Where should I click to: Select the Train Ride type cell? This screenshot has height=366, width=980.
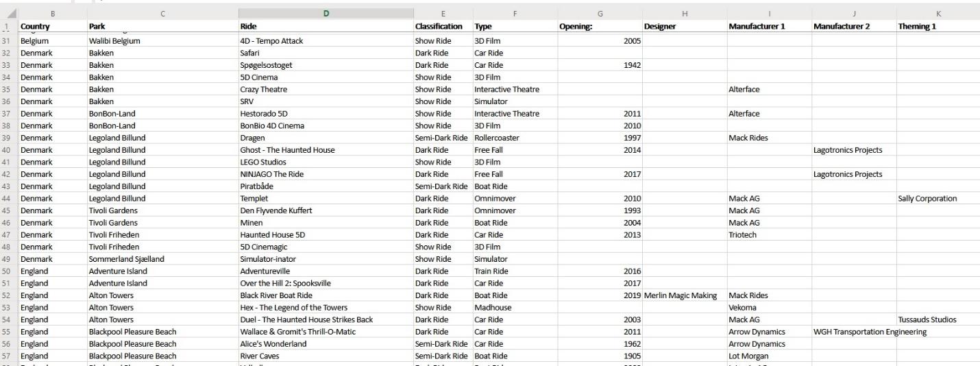tap(515, 271)
